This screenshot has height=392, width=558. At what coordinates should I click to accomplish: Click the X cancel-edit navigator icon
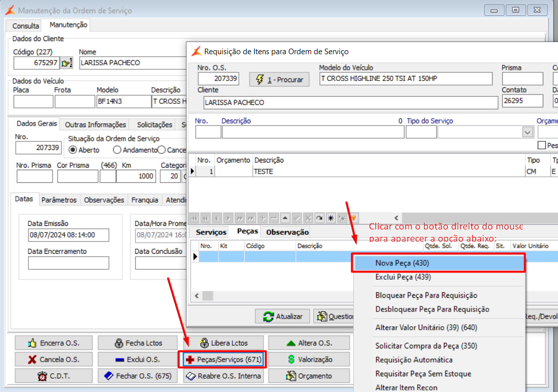[x=308, y=218]
